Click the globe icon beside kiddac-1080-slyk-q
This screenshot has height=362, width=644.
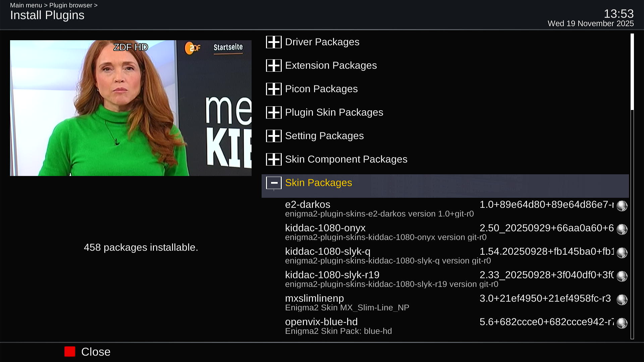(x=622, y=253)
